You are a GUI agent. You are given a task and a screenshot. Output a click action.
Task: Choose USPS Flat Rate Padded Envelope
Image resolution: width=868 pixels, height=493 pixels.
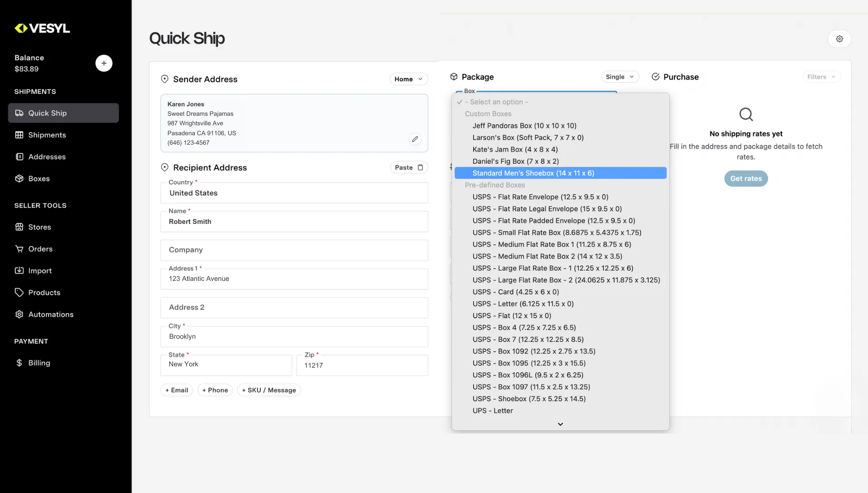click(561, 221)
